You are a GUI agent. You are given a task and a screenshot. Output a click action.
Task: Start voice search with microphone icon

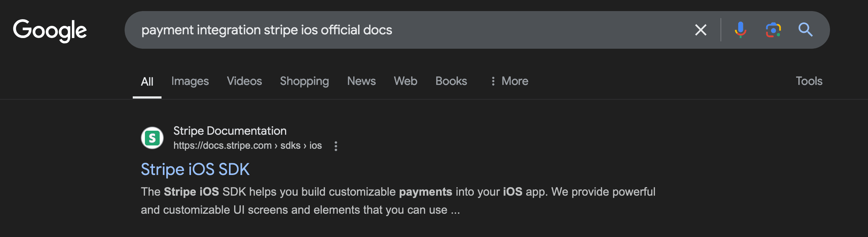pos(740,30)
